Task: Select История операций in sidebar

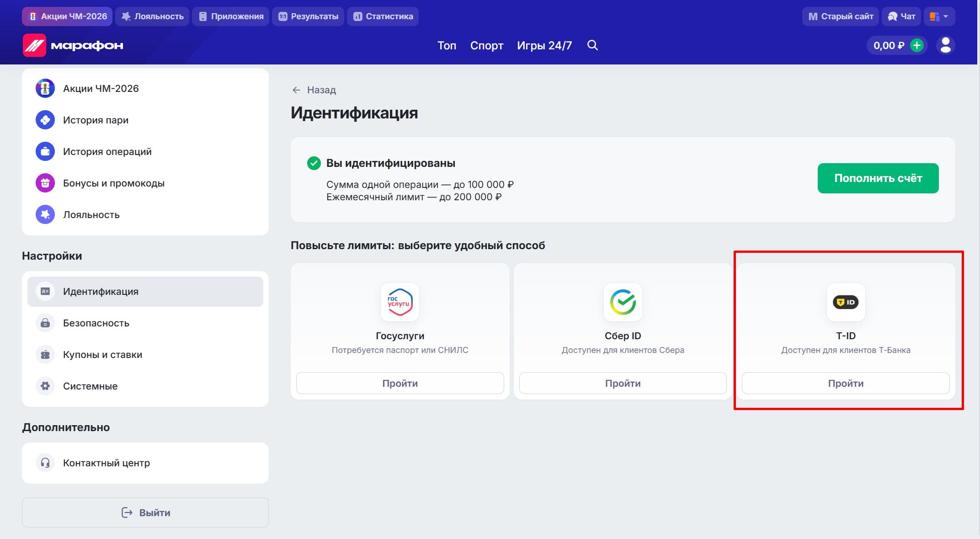Action: [145, 151]
